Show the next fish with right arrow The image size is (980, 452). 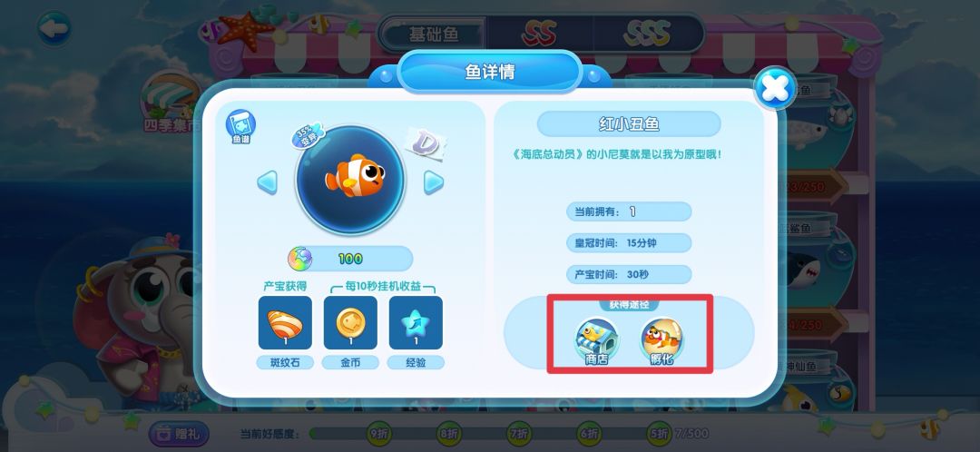tap(434, 182)
